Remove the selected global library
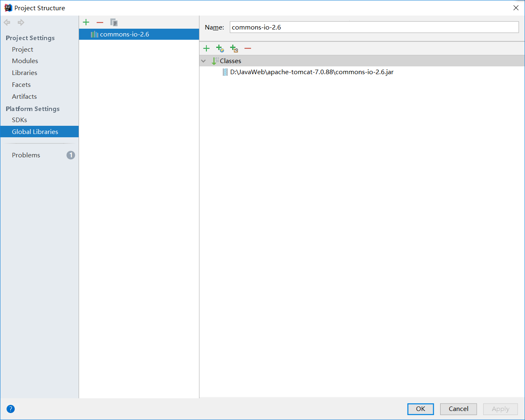The image size is (525, 420). tap(100, 22)
